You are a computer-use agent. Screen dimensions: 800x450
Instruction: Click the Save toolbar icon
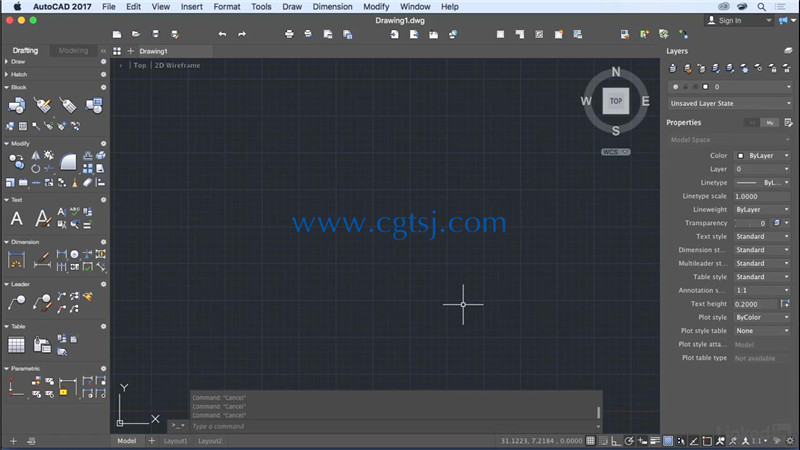coord(156,34)
